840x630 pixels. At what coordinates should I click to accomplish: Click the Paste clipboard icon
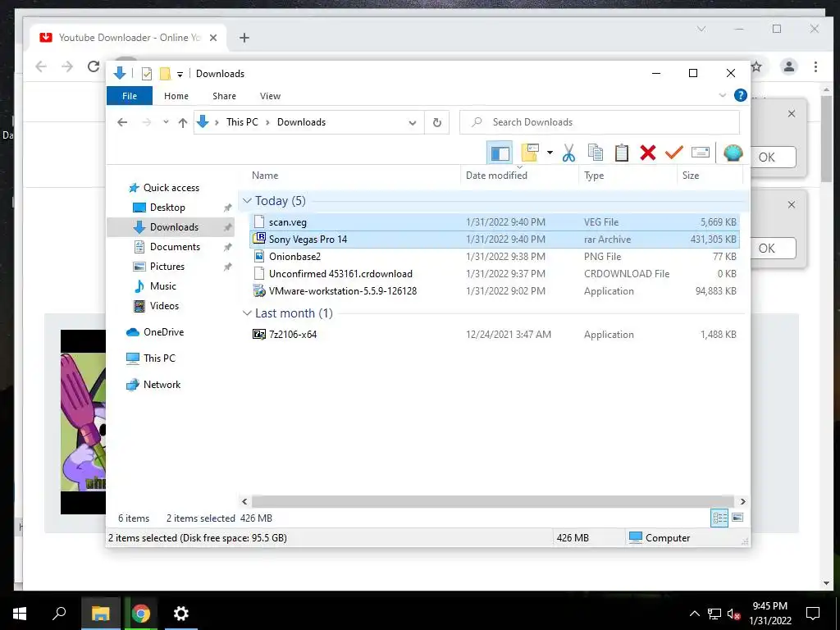tap(622, 153)
